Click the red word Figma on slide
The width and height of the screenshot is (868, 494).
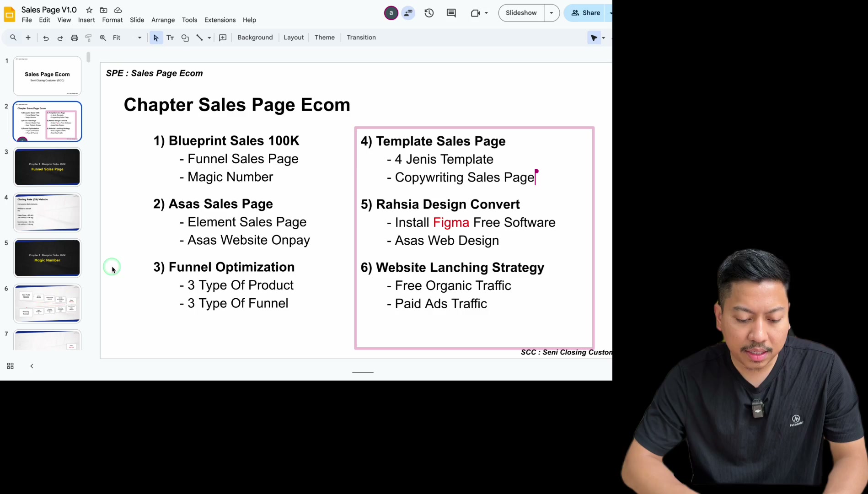pyautogui.click(x=451, y=222)
